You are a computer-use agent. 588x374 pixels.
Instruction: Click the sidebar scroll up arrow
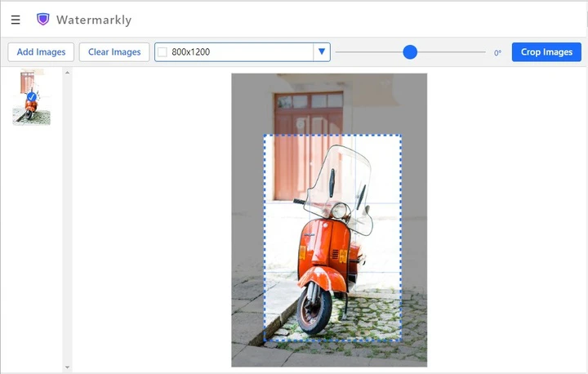67,73
